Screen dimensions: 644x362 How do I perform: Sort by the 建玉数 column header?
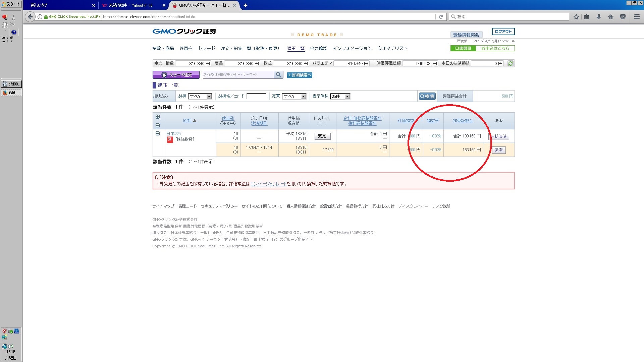tap(228, 118)
